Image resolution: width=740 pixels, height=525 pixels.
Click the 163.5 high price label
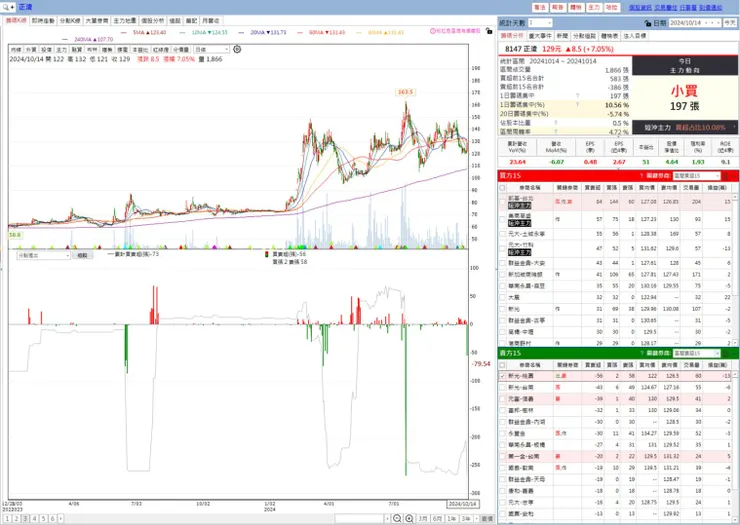pyautogui.click(x=405, y=92)
